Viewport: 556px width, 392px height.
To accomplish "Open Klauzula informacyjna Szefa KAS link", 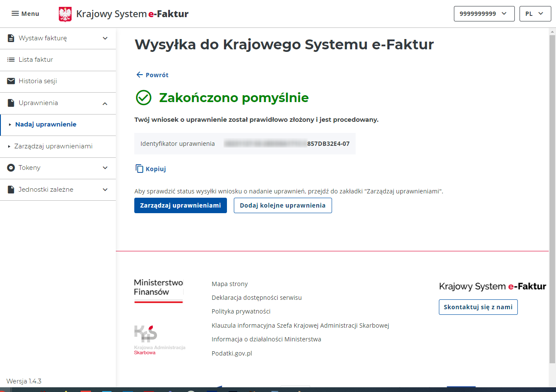I will pos(300,326).
